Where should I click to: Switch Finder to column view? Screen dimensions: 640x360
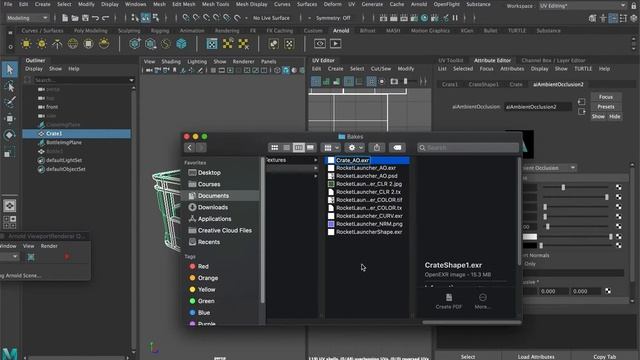click(298, 147)
